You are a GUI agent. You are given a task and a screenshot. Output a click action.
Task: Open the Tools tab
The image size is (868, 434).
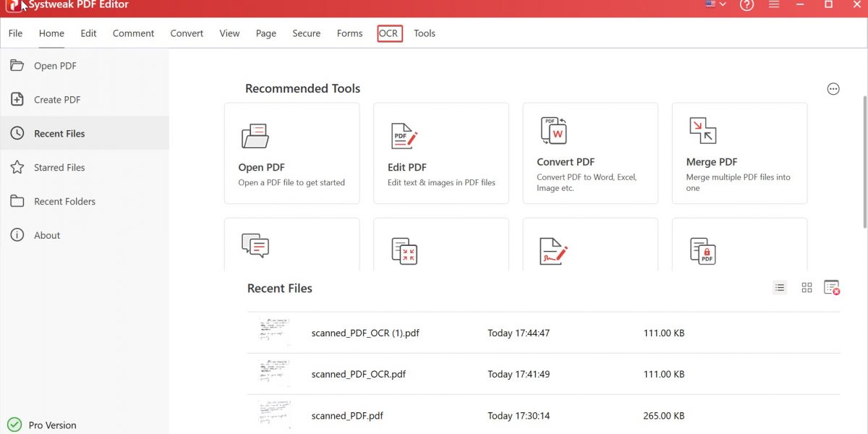[x=425, y=33]
